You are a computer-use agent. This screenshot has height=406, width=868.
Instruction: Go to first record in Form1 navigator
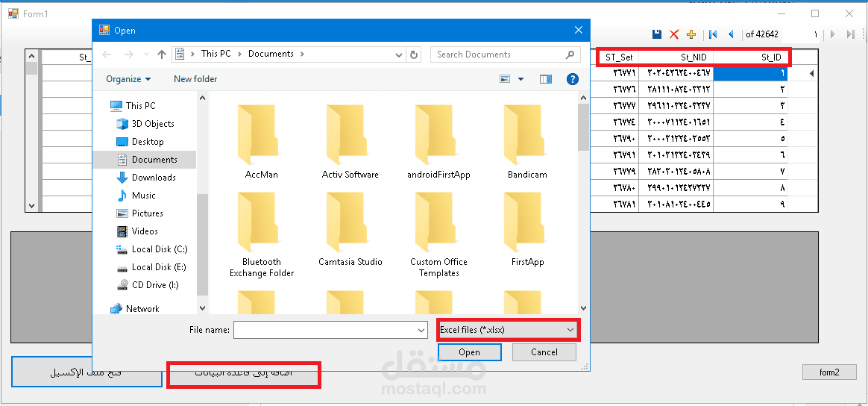(x=713, y=34)
